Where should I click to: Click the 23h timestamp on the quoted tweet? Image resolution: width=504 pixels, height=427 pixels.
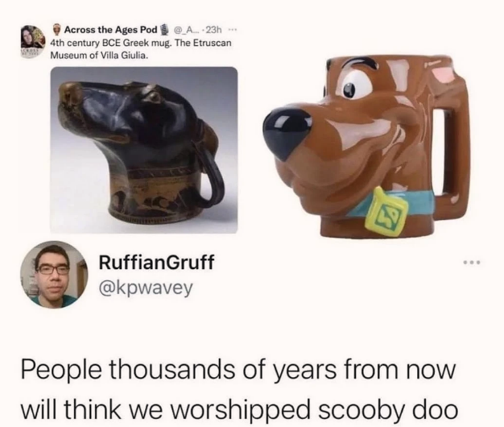tap(214, 30)
